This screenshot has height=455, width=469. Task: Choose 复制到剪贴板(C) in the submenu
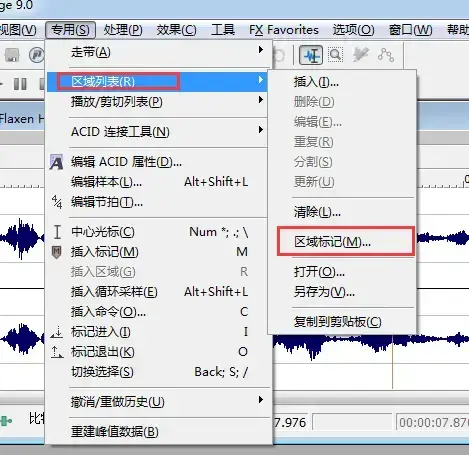coord(342,322)
